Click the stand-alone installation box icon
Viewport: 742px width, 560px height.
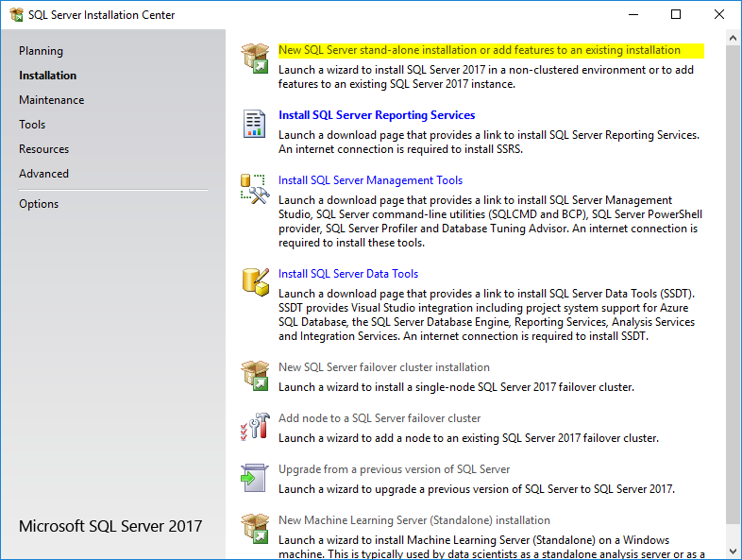[x=255, y=59]
